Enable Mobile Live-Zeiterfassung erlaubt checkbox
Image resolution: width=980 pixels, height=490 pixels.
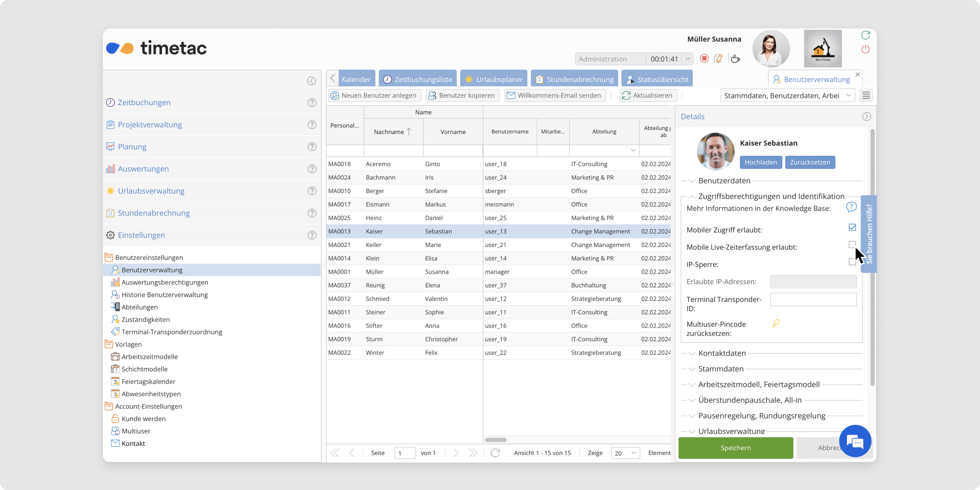852,244
